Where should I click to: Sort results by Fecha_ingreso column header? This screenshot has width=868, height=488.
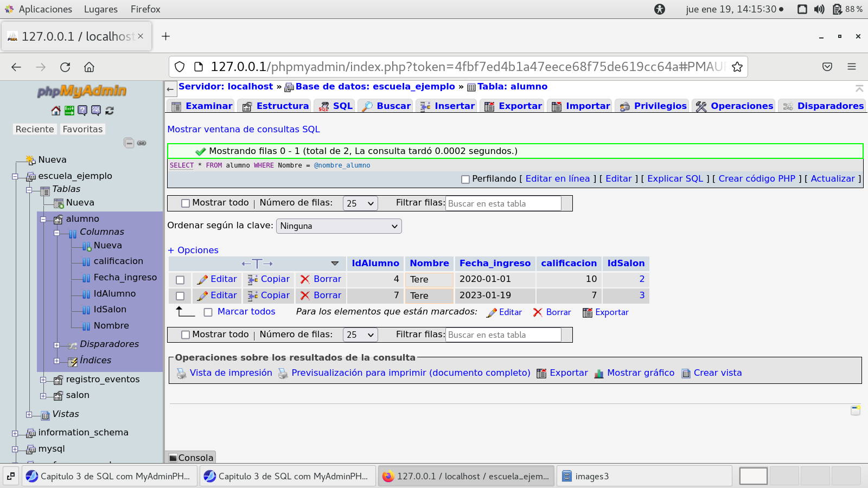point(495,264)
